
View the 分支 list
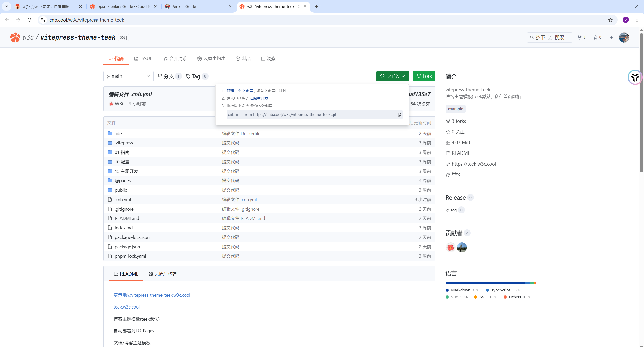pyautogui.click(x=169, y=76)
